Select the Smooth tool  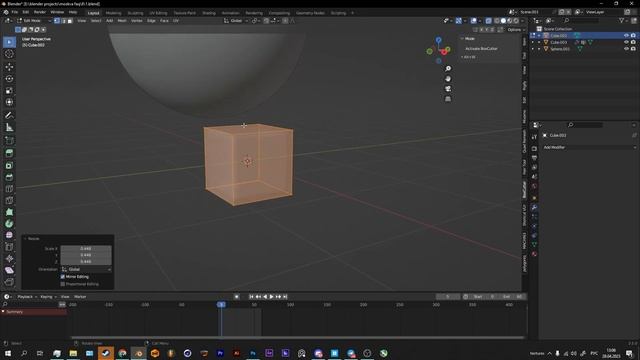click(9, 235)
